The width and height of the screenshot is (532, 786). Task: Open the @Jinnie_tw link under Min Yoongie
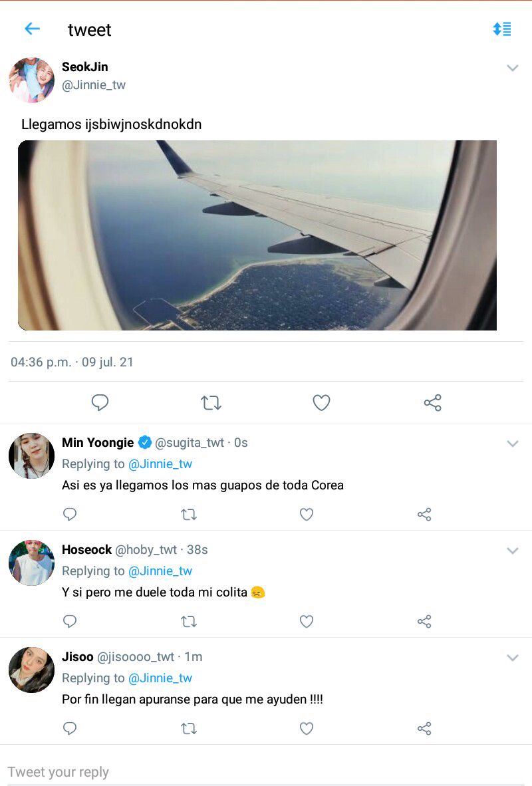[x=160, y=464]
